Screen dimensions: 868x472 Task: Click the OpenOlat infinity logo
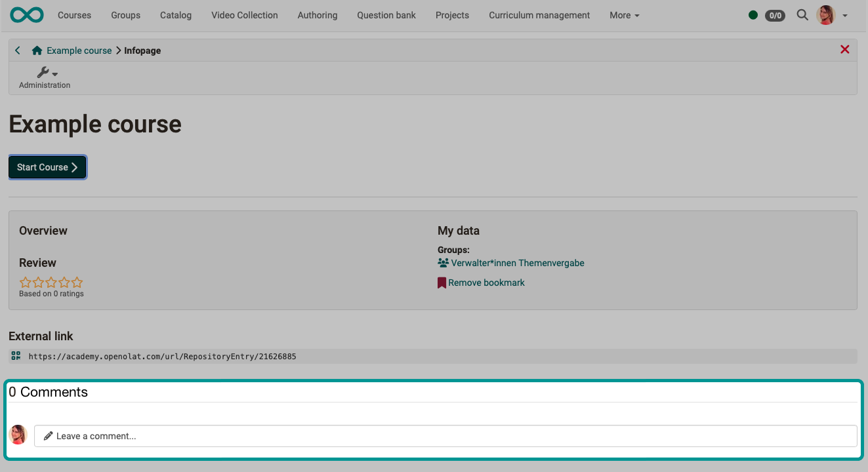click(x=26, y=14)
